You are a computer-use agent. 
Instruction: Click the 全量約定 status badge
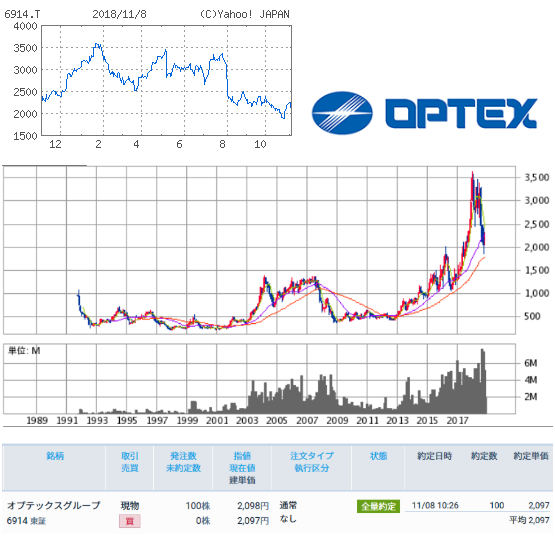click(378, 506)
